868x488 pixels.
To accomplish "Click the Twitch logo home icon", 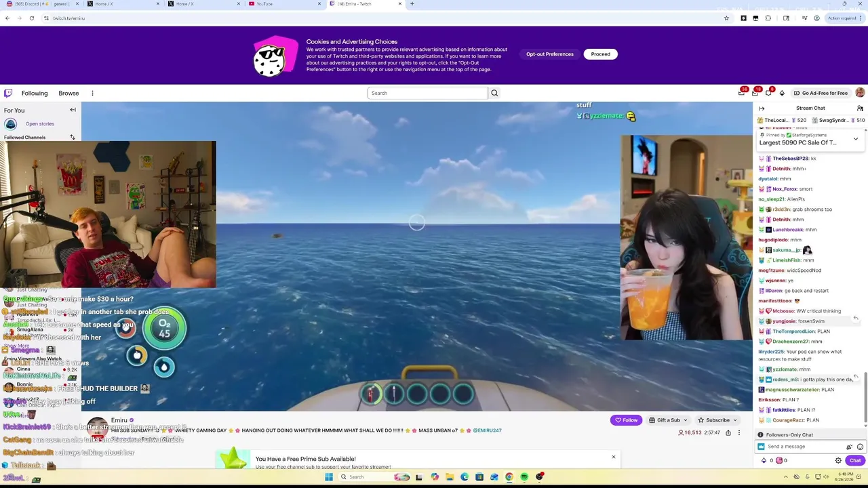I will pos(8,93).
